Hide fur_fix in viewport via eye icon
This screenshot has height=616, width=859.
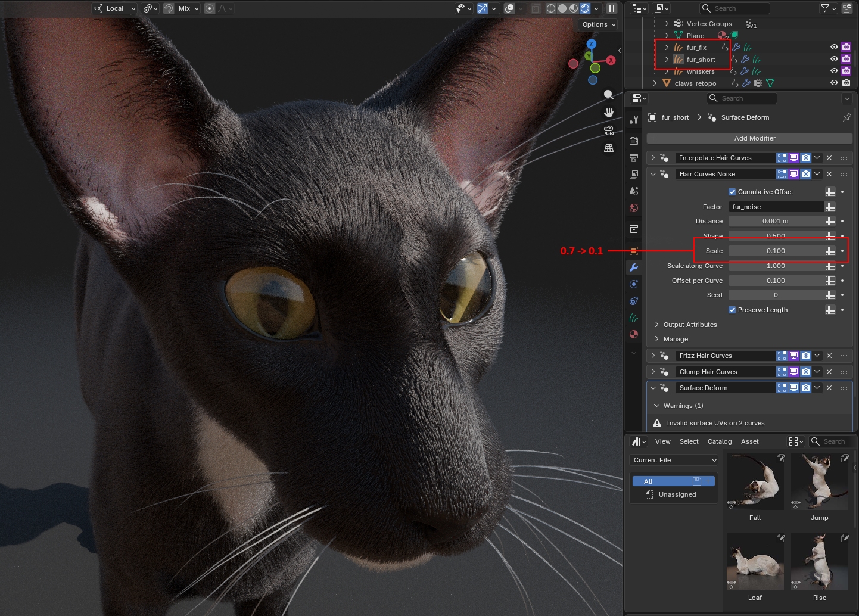coord(834,47)
